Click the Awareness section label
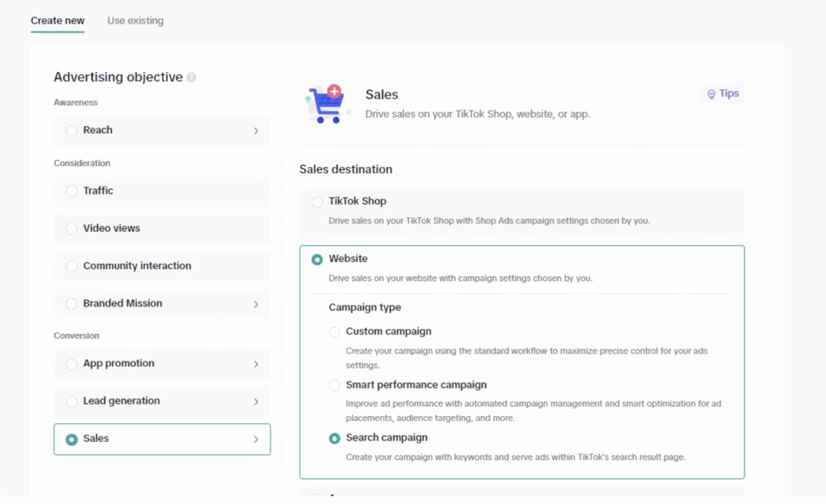 (x=75, y=102)
